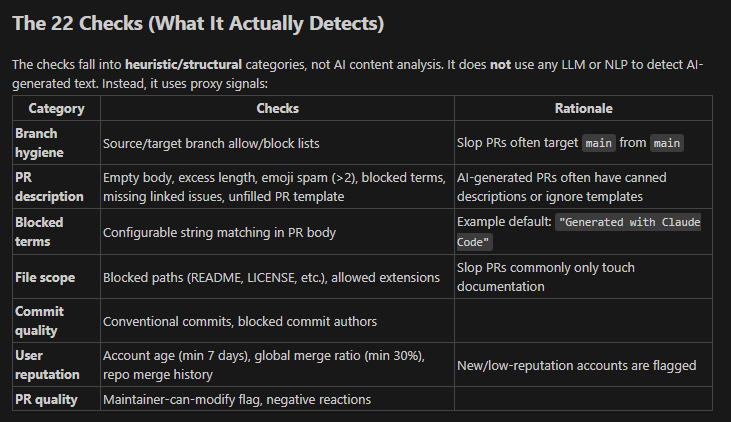The image size is (731, 422).
Task: Click "Source/target branch allow/block lists" cell
Action: coord(212,143)
